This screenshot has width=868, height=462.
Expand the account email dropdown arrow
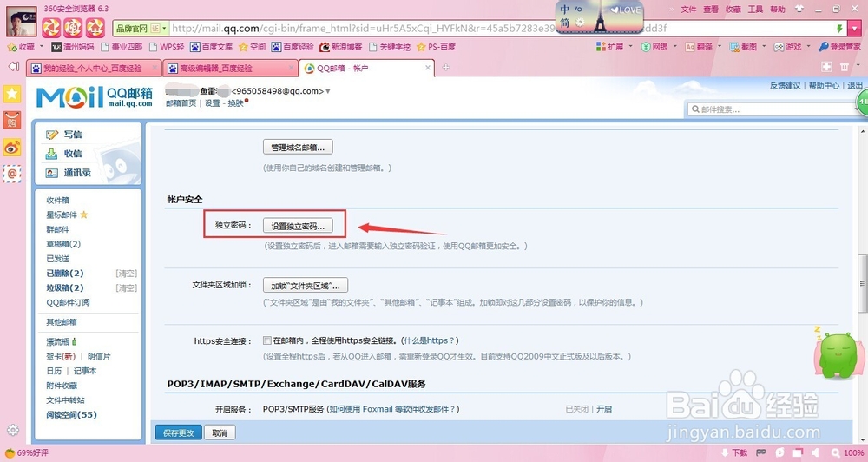coord(328,91)
